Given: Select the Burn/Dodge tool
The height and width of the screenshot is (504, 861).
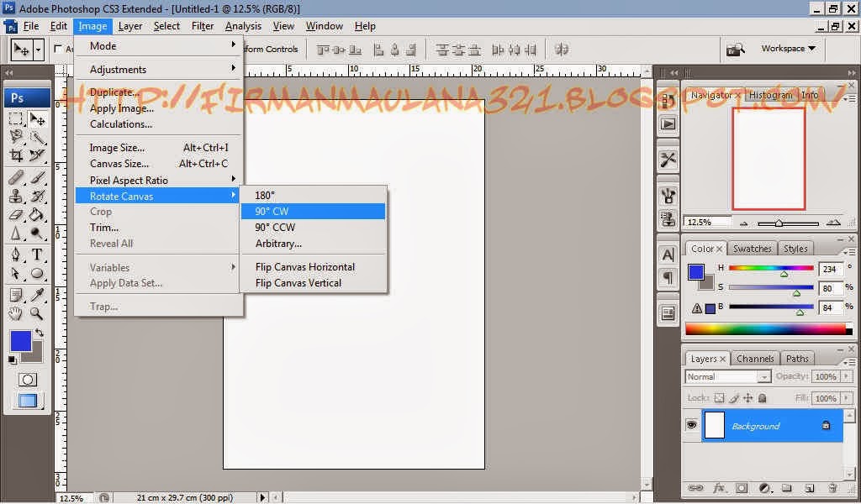Looking at the screenshot, I should [x=37, y=234].
